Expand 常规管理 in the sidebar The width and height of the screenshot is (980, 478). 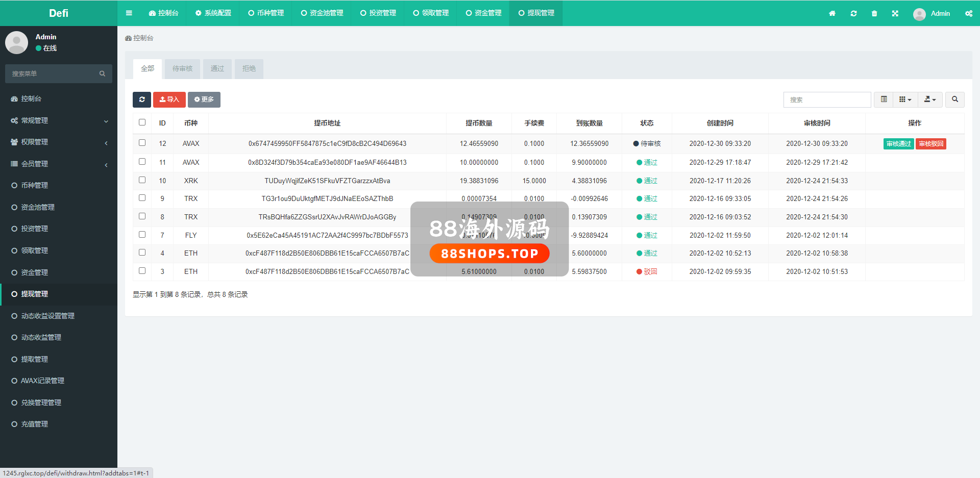[59, 120]
